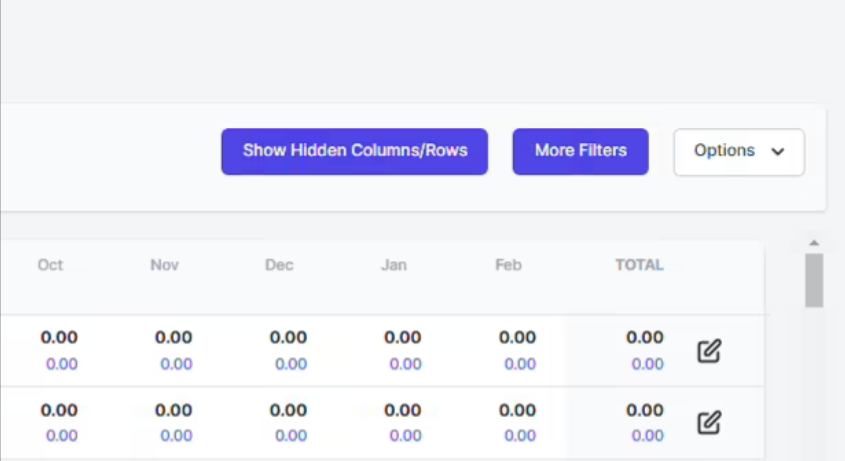Open the More Filters button

click(x=580, y=152)
